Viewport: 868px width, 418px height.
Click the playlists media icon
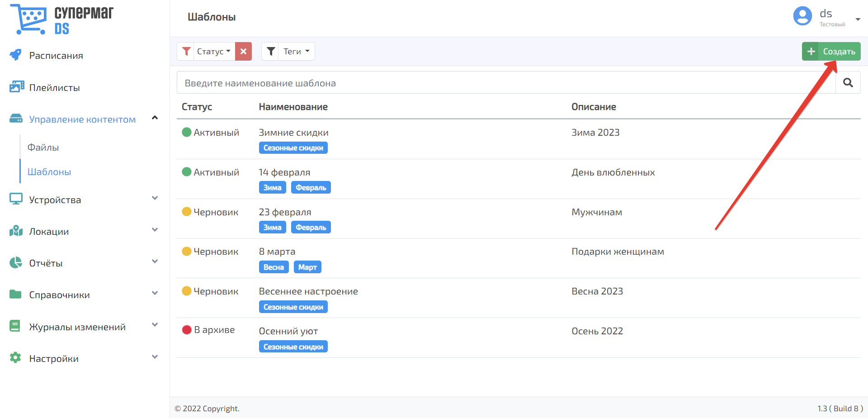pyautogui.click(x=17, y=87)
